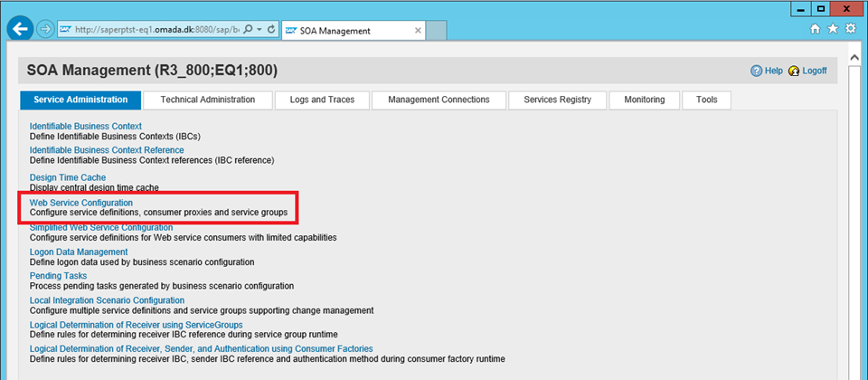Open the Pending Tasks link
Screen dimensions: 868x380
[x=58, y=276]
